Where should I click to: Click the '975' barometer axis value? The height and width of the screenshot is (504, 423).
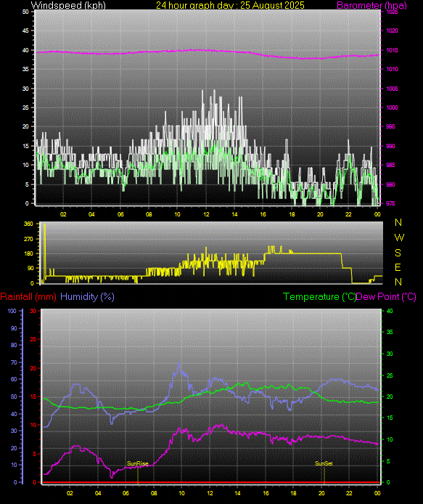tap(390, 203)
